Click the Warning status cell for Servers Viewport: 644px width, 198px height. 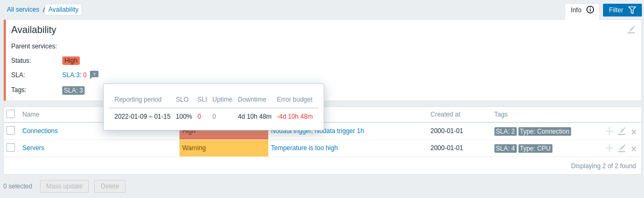point(224,148)
